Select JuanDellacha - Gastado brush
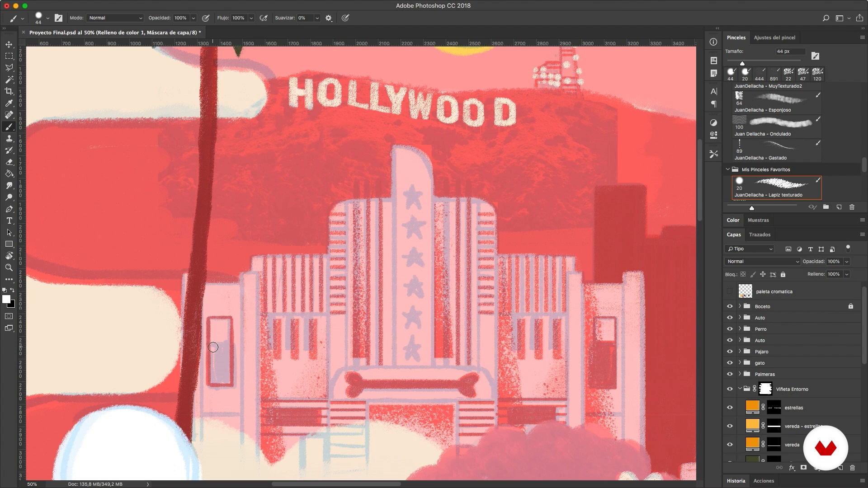The height and width of the screenshot is (488, 868). click(x=777, y=150)
